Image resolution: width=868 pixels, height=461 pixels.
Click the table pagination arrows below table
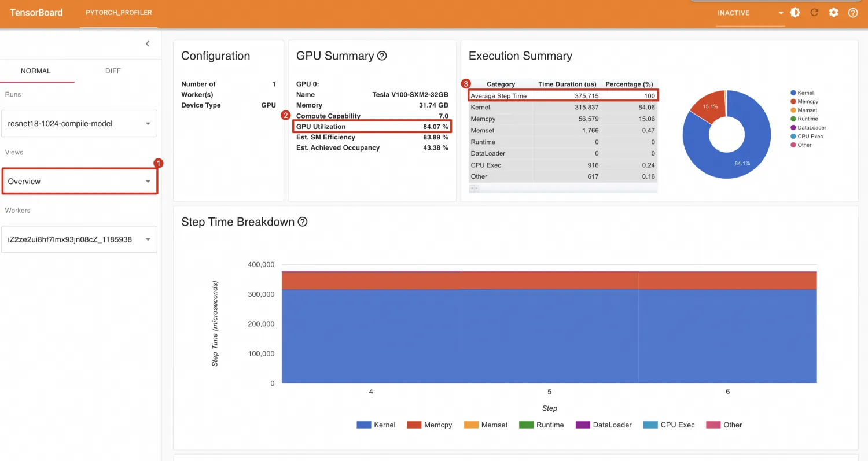tap(474, 189)
